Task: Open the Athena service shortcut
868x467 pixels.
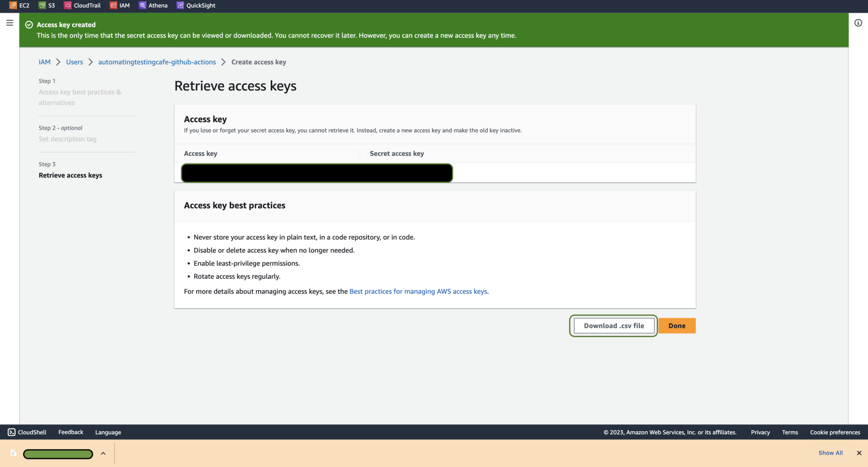Action: pos(153,6)
